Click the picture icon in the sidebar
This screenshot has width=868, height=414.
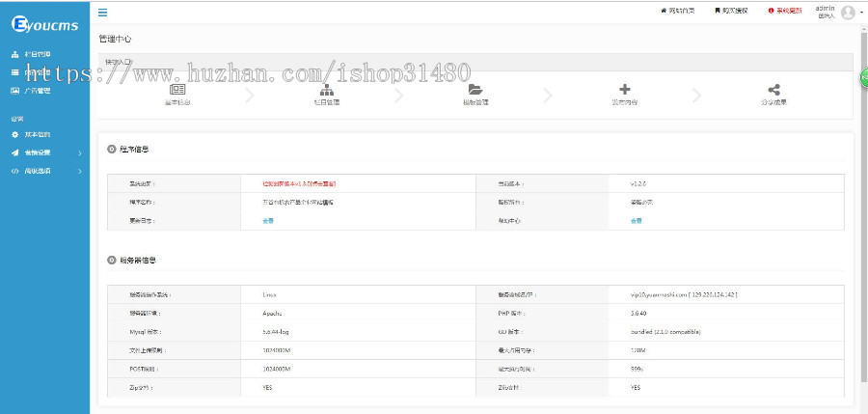(x=14, y=91)
